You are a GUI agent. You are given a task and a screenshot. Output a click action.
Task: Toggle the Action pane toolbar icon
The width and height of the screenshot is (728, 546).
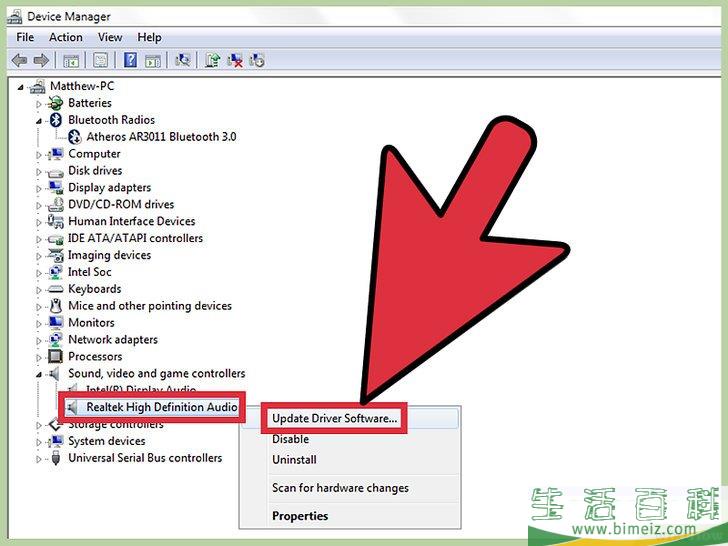coord(153,60)
